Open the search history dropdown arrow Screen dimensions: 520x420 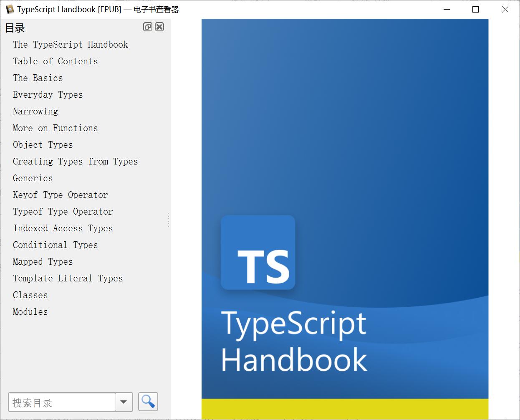[x=124, y=402]
